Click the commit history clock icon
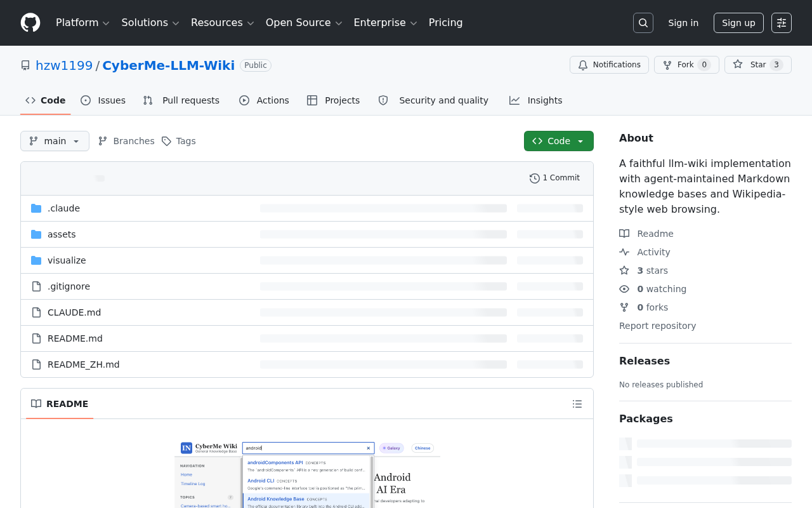The height and width of the screenshot is (508, 812). (535, 178)
